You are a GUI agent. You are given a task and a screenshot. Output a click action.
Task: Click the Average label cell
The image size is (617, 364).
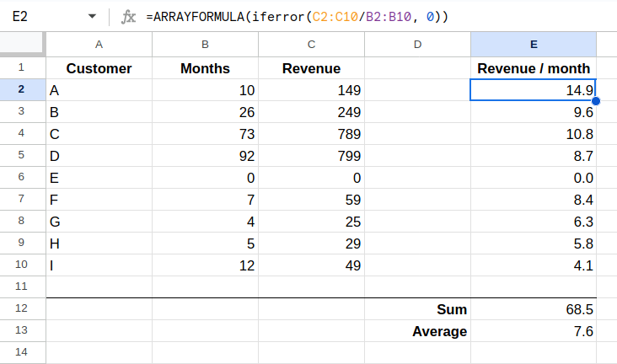pyautogui.click(x=418, y=331)
